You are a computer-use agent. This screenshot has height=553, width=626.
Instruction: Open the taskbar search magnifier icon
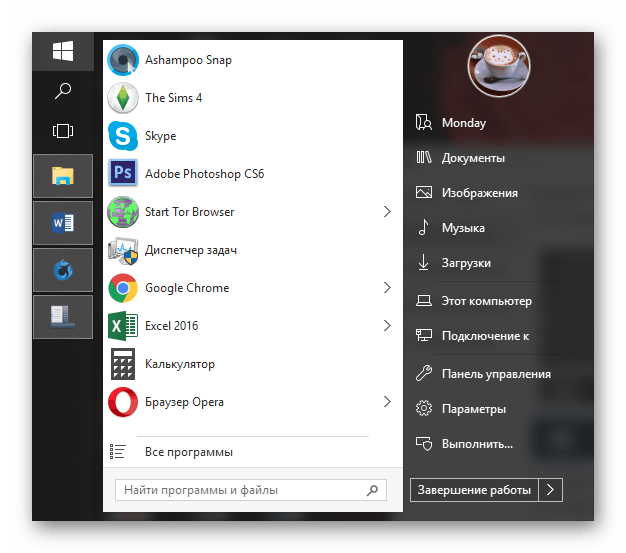[x=63, y=91]
